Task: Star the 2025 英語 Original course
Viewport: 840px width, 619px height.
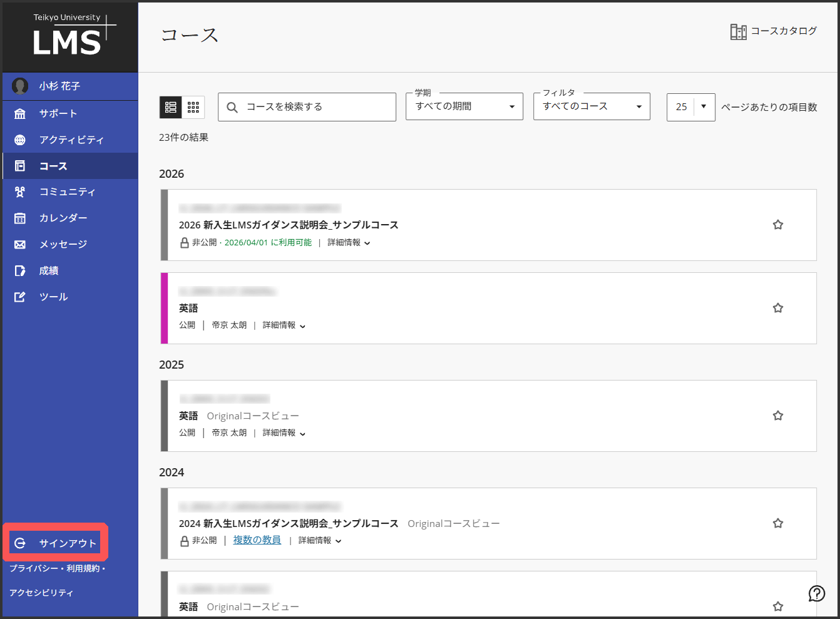Action: 777,416
